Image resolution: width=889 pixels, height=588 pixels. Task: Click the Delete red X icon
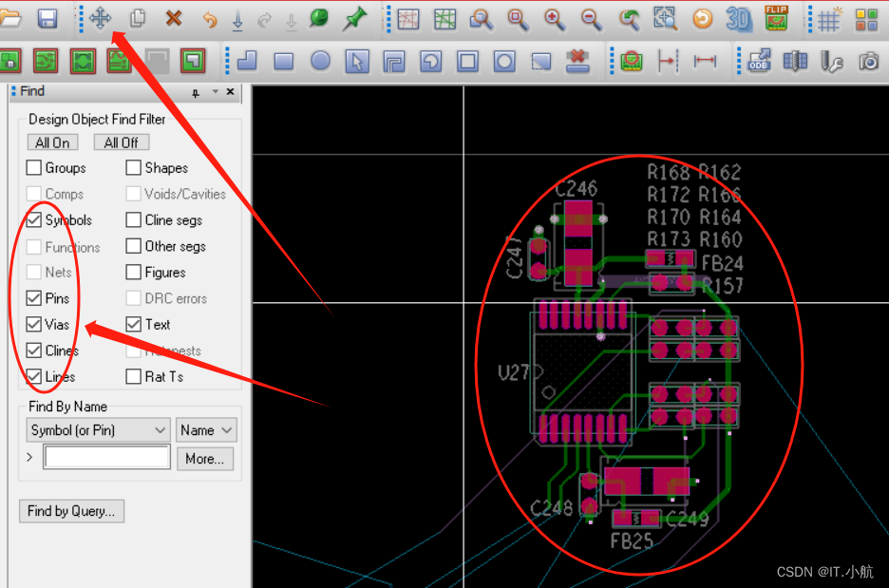174,18
